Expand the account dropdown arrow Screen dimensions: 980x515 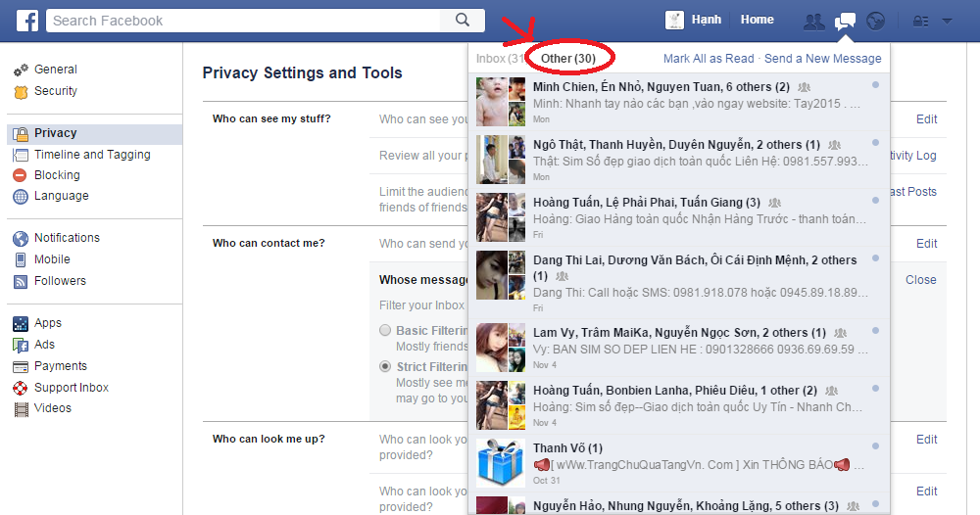point(947,22)
